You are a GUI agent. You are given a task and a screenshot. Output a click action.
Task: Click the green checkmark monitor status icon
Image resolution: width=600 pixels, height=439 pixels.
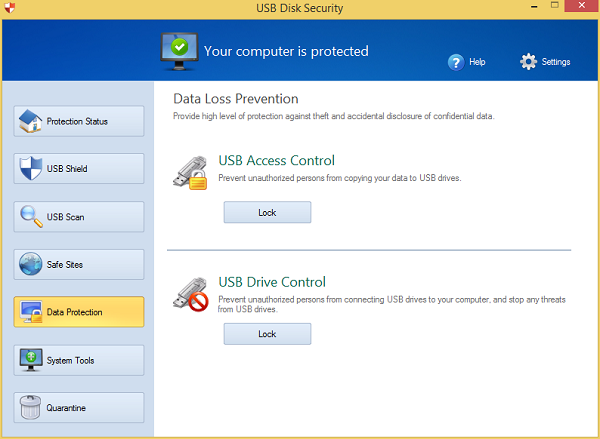[179, 52]
